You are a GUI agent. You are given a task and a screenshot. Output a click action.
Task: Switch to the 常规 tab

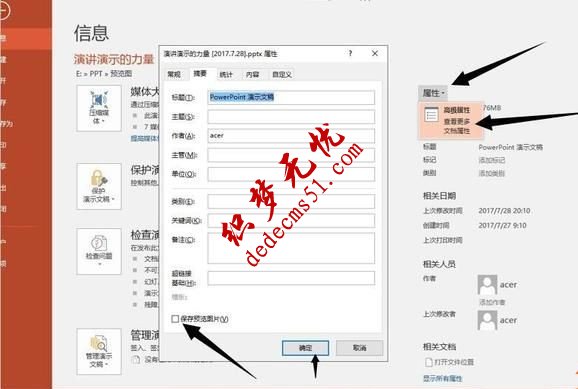tap(174, 74)
